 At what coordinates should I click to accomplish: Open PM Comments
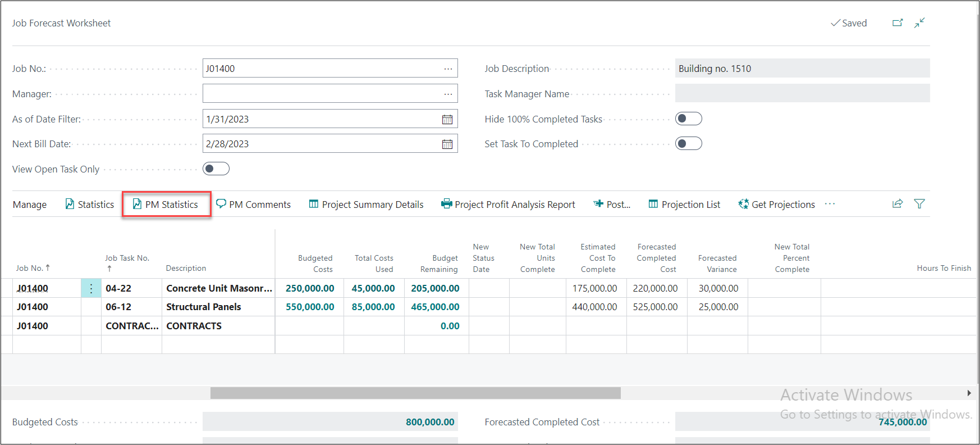[x=254, y=205]
